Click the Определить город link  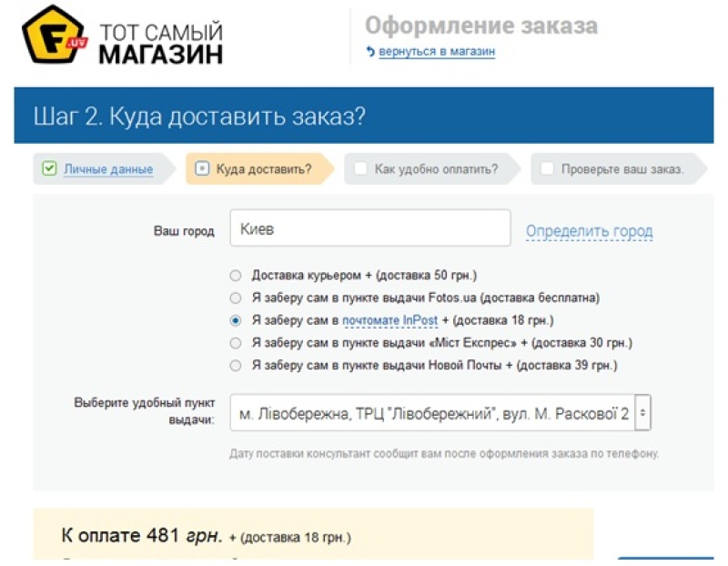click(x=589, y=232)
